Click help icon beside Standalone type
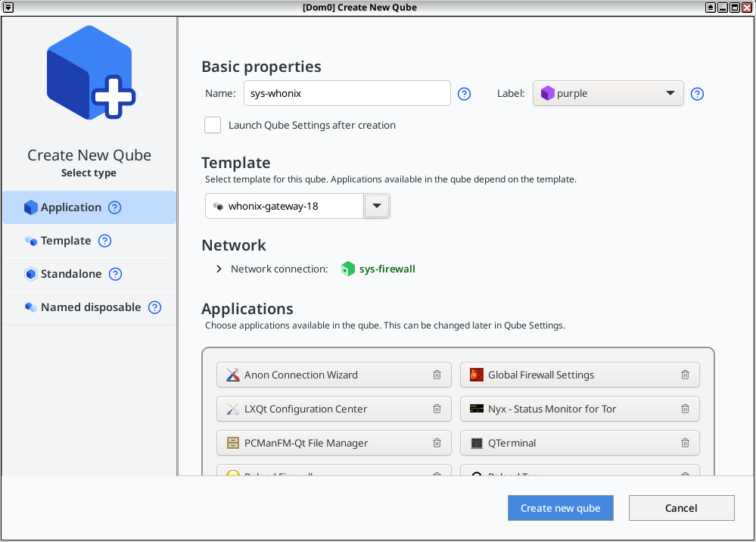 click(115, 274)
